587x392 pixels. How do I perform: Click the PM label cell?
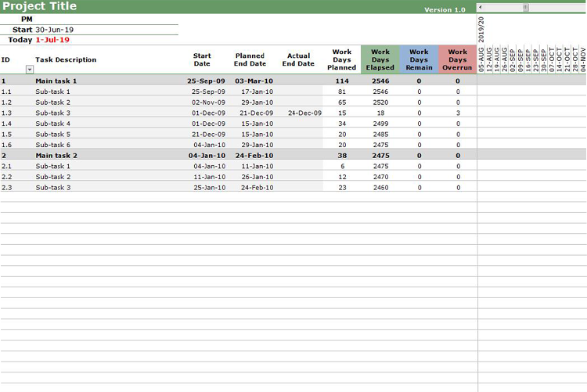click(x=27, y=19)
